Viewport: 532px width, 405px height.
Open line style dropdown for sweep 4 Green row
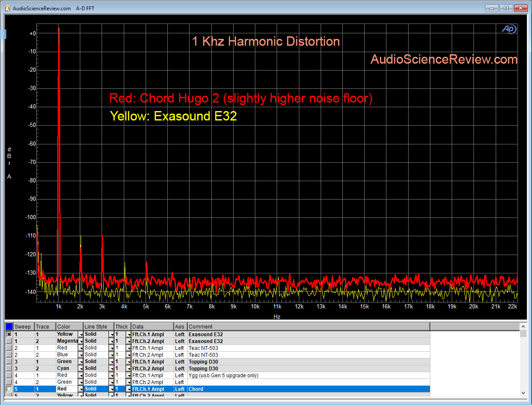tap(111, 382)
